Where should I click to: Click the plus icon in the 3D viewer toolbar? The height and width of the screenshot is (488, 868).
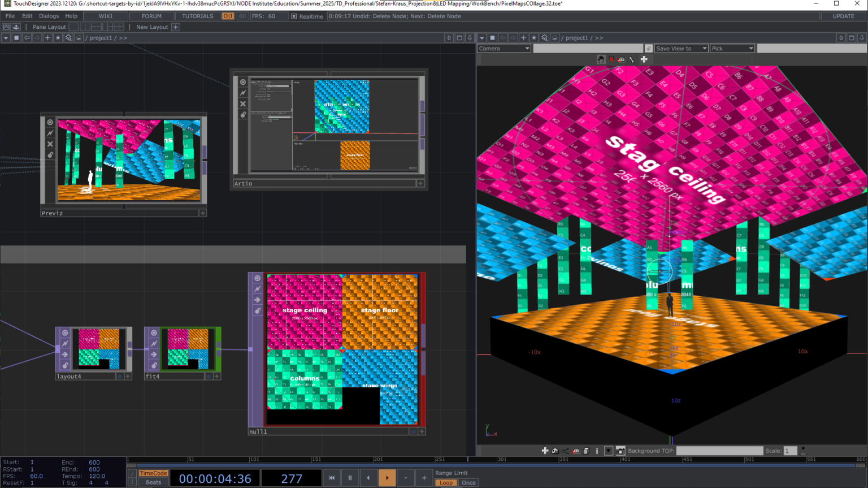pos(644,59)
